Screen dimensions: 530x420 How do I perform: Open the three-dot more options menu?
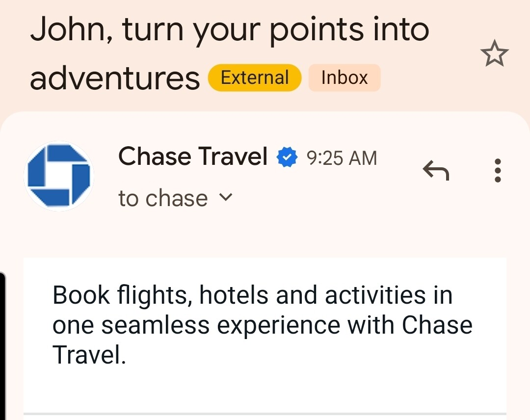(498, 171)
